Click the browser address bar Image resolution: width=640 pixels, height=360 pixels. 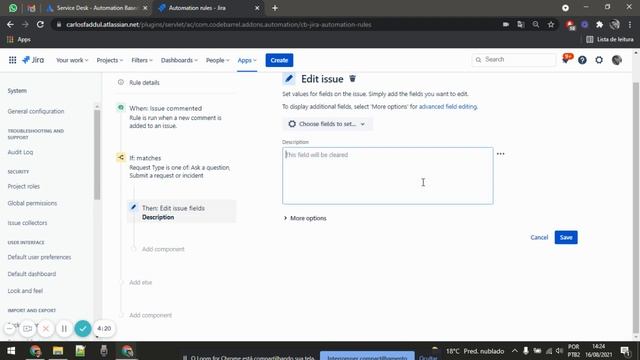[x=278, y=24]
